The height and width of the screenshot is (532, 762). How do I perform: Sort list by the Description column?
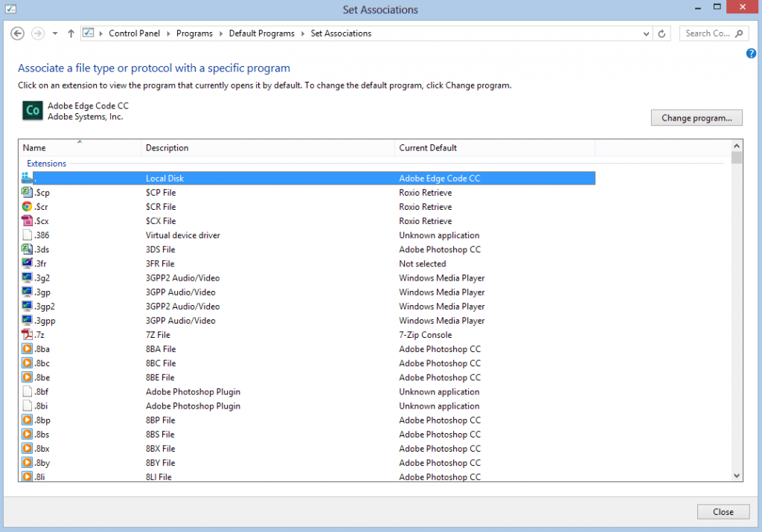(268, 148)
